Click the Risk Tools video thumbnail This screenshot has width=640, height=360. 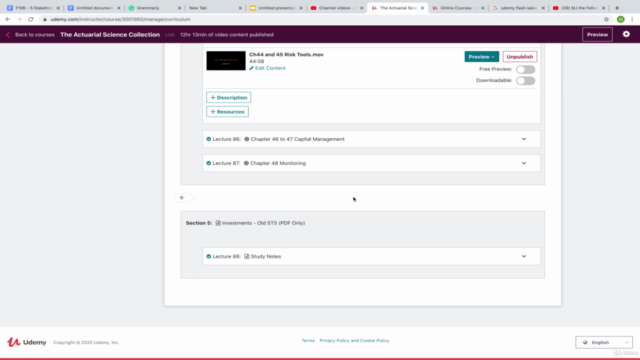pyautogui.click(x=226, y=60)
